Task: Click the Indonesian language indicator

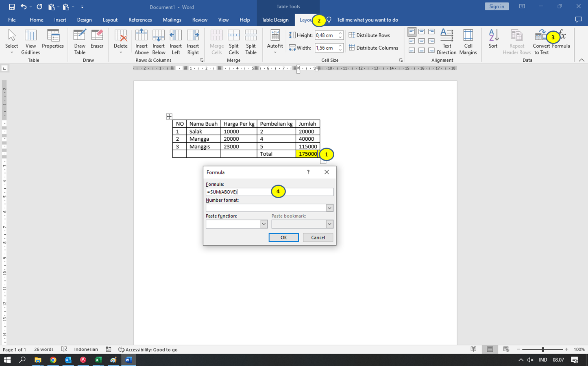Action: pos(86,350)
